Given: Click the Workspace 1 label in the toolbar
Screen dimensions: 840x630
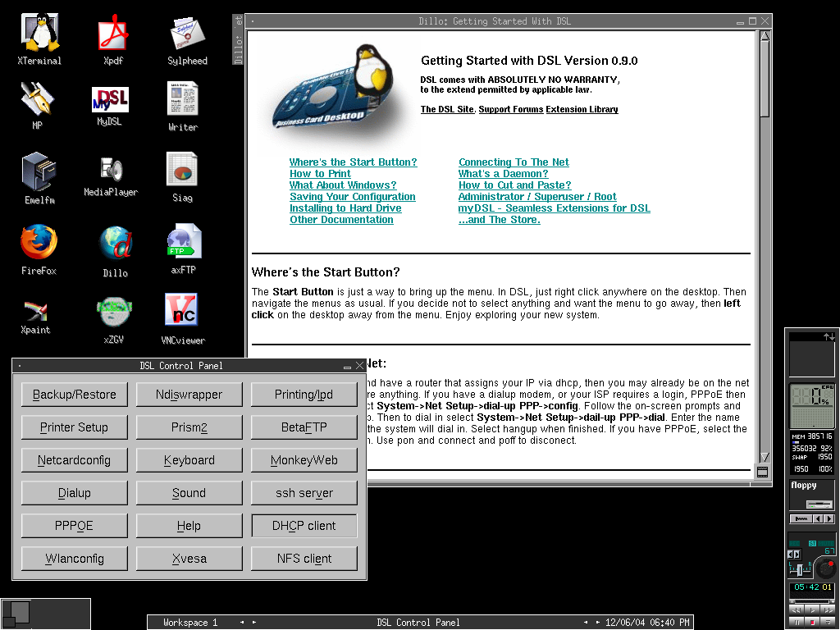Looking at the screenshot, I should click(190, 623).
